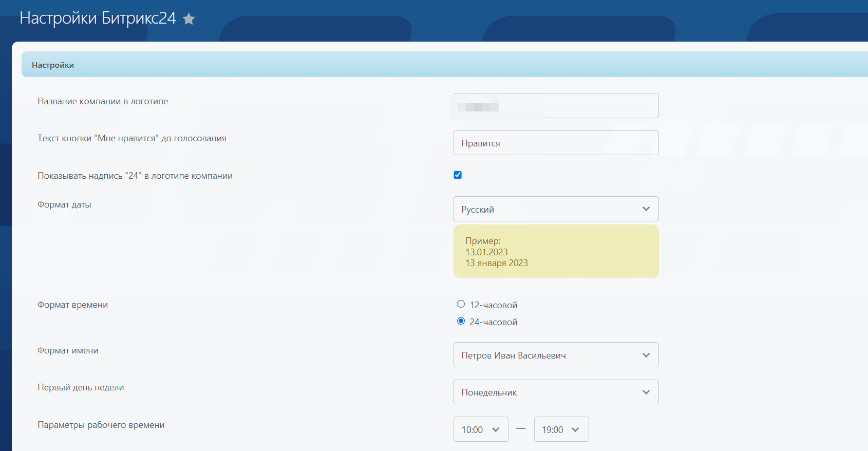Click the Пример: heading in the yellow box
Screen dimensions: 868x451
click(483, 241)
